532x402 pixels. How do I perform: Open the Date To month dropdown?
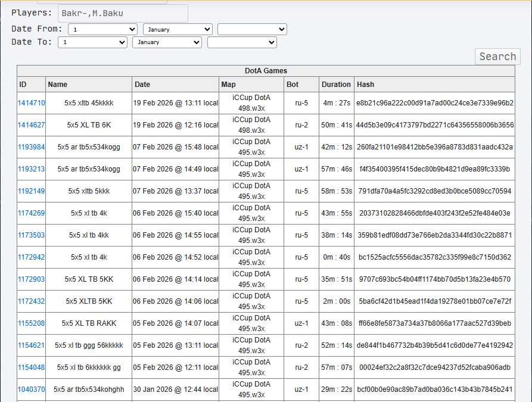tap(167, 42)
